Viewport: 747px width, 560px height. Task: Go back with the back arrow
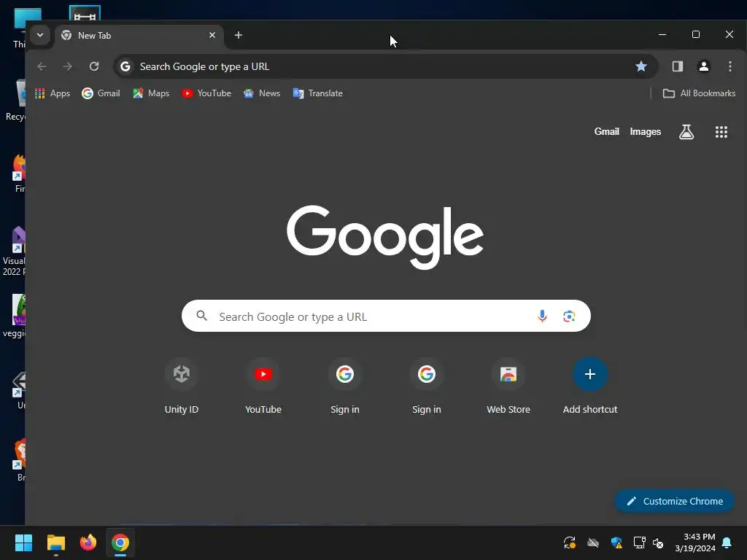(x=42, y=66)
